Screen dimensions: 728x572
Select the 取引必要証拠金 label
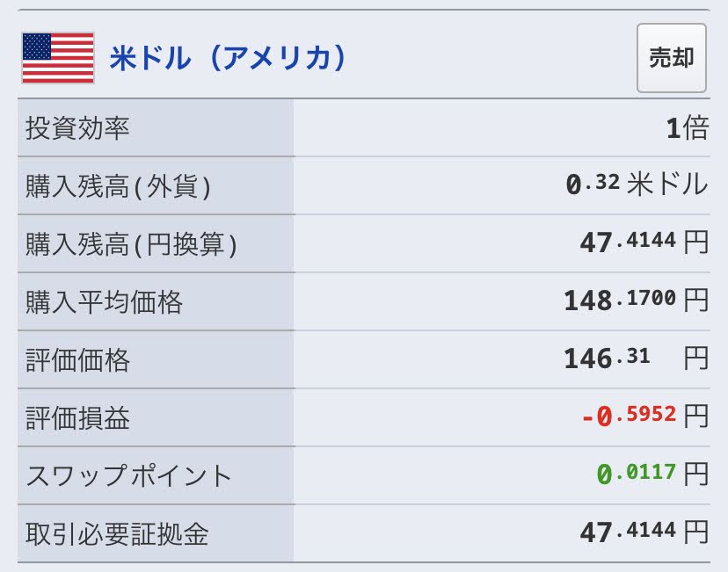pyautogui.click(x=117, y=534)
